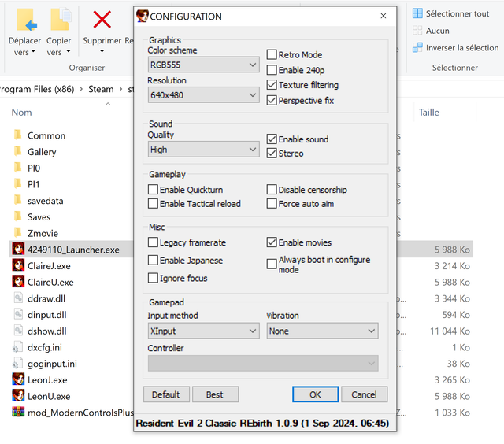Toggle the Stereo checkbox
Screen dimensions: 504x444
click(x=272, y=154)
